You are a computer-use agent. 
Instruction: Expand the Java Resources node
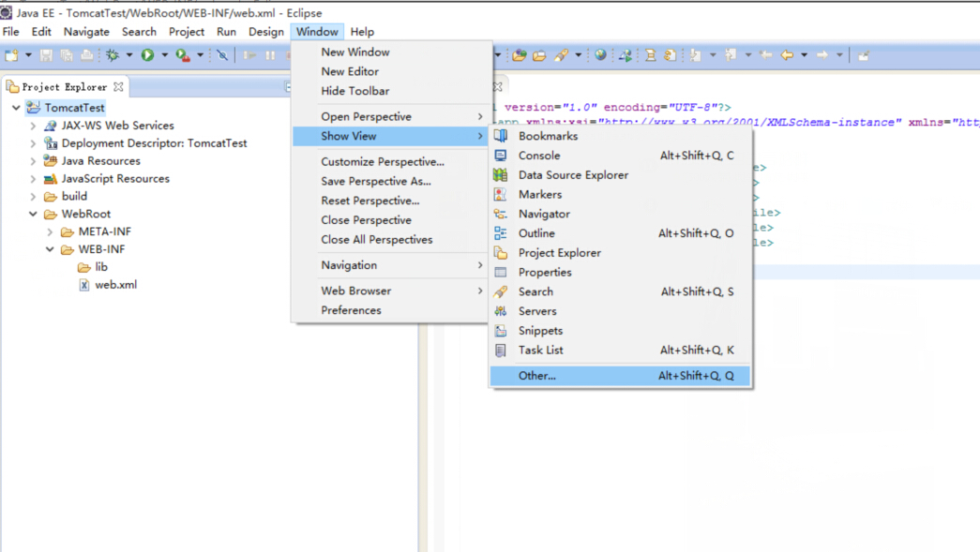click(33, 161)
